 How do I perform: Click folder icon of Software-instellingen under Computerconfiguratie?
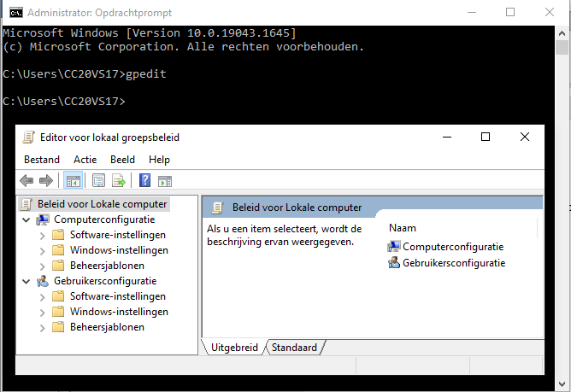(58, 235)
